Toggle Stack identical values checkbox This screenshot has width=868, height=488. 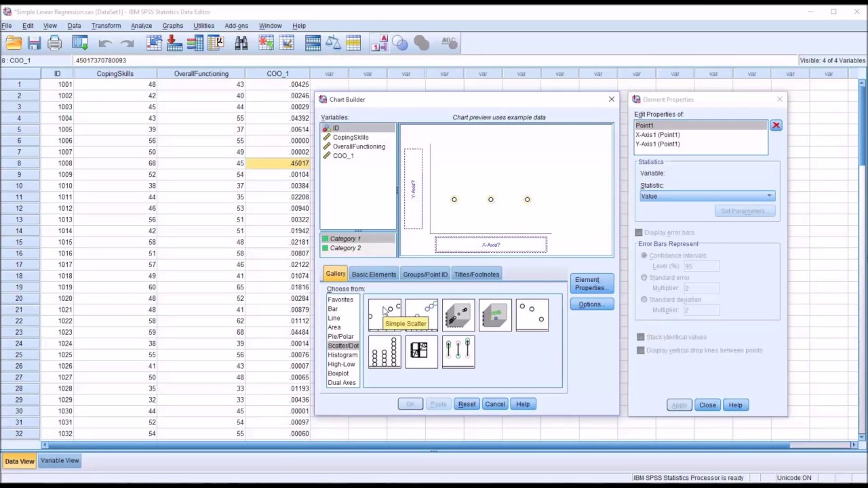[x=641, y=337]
